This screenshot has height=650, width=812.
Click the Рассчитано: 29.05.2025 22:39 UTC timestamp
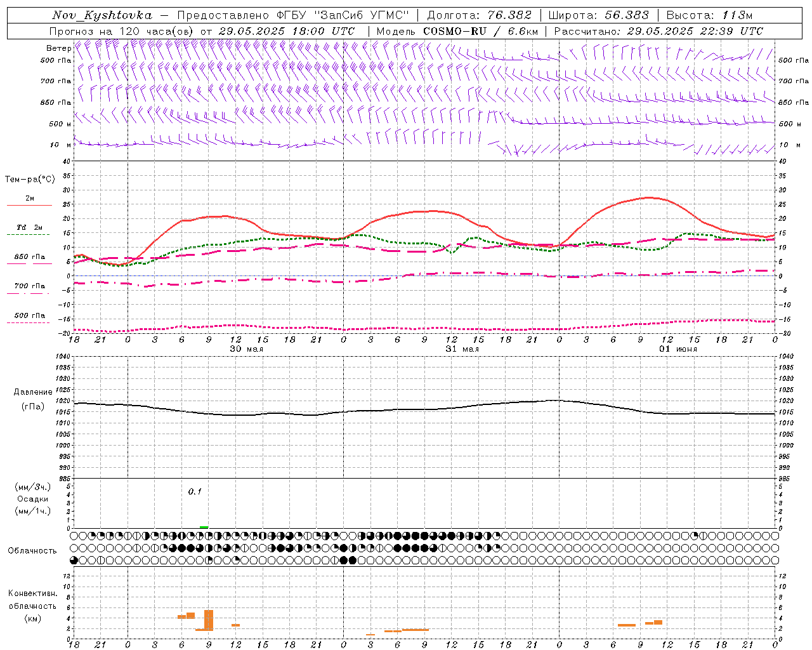click(658, 31)
